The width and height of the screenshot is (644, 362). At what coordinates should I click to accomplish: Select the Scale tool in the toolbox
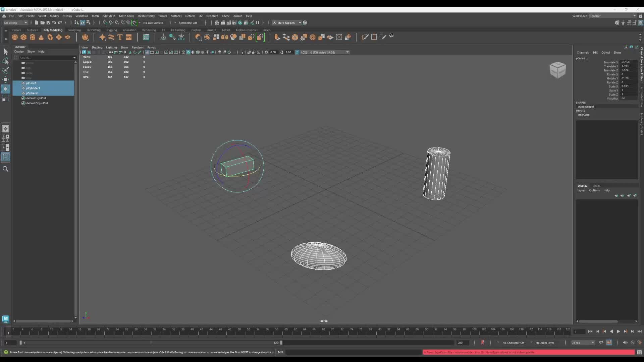tap(6, 99)
